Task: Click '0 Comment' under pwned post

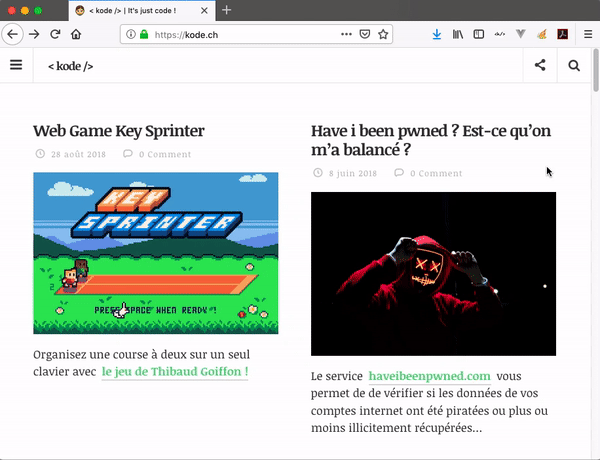Action: point(436,173)
